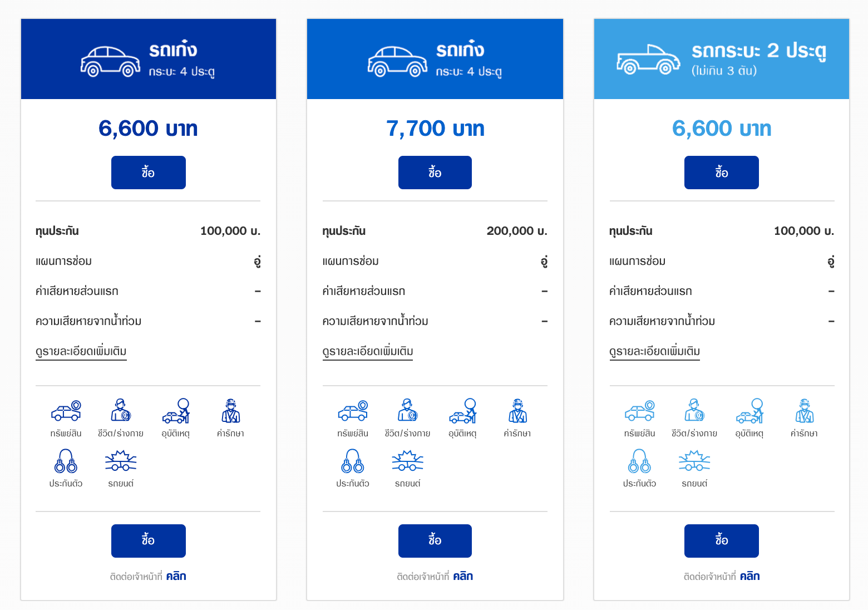868x610 pixels.
Task: Click ค่าเสียหายส่วนแรก label in the 7,700 บาท card
Action: 364,291
